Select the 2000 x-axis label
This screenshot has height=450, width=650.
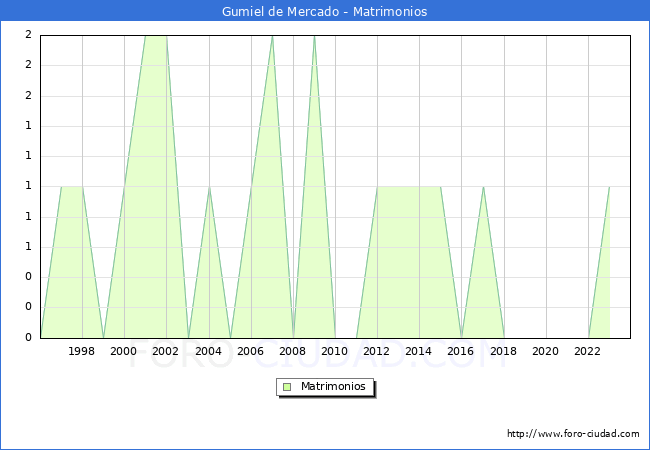pos(123,351)
